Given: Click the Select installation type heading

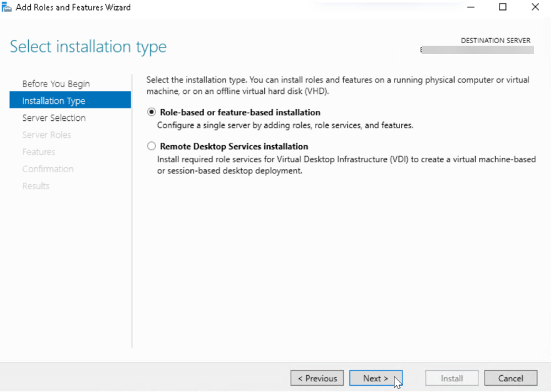Looking at the screenshot, I should tap(88, 46).
